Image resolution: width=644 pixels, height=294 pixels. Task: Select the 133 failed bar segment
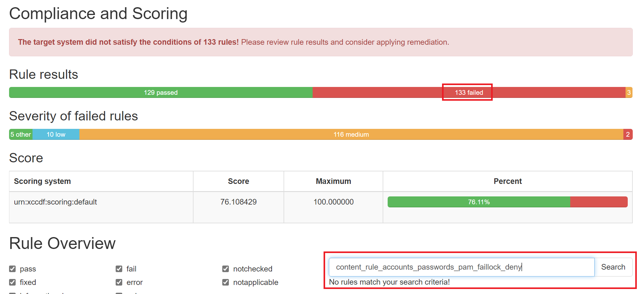tap(467, 92)
